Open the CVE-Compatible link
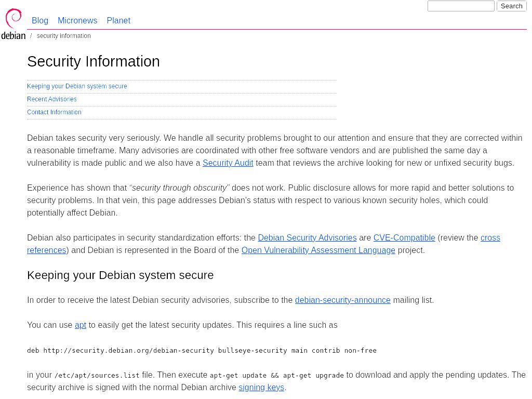 (x=404, y=237)
